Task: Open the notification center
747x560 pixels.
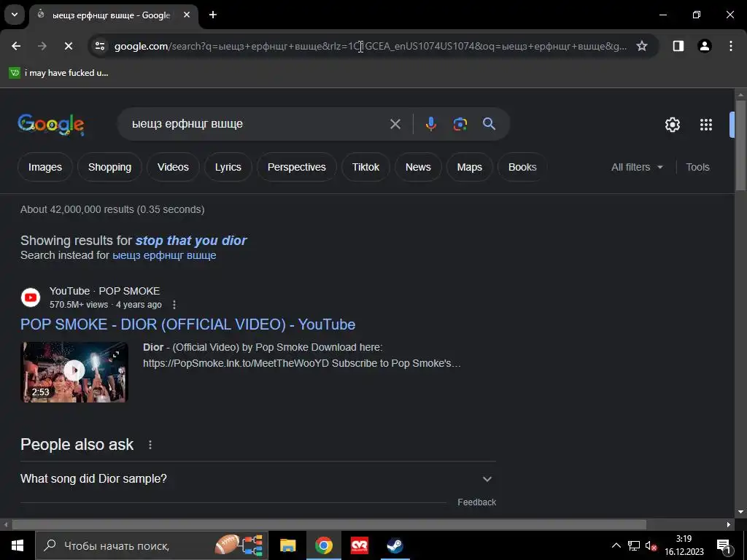Action: coord(724,546)
